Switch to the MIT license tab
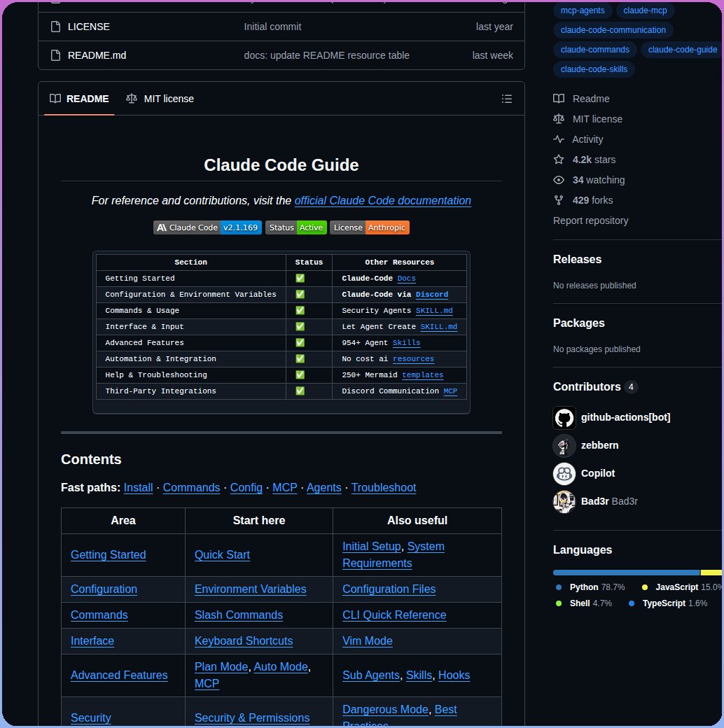The width and height of the screenshot is (724, 728). 160,99
